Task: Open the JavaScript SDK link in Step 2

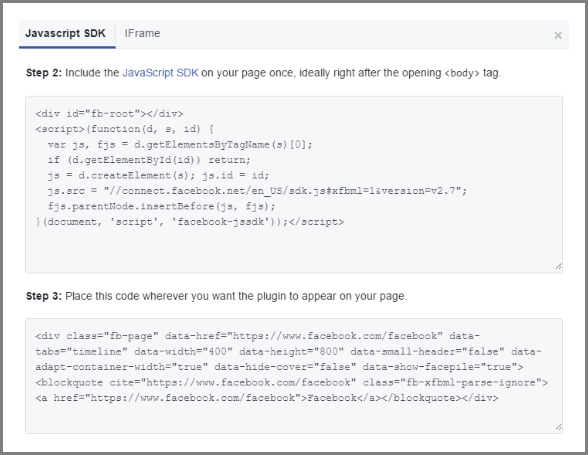Action: (160, 72)
